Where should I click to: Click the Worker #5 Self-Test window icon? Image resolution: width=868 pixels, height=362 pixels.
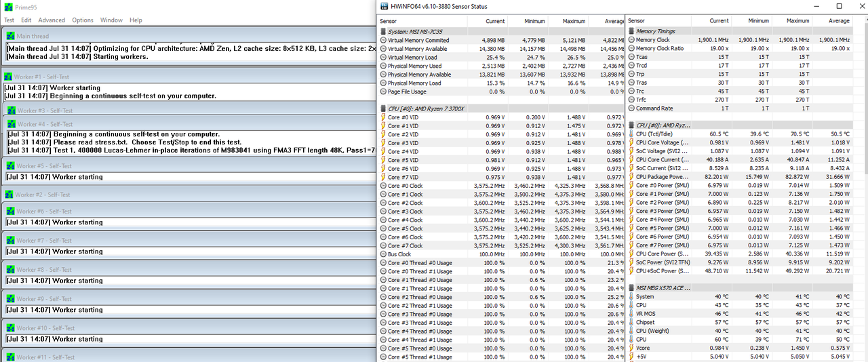(x=10, y=165)
